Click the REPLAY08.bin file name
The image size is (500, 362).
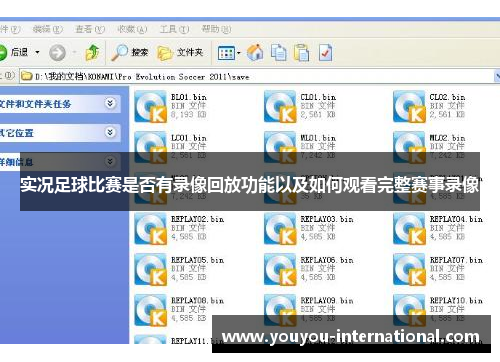[198, 301]
